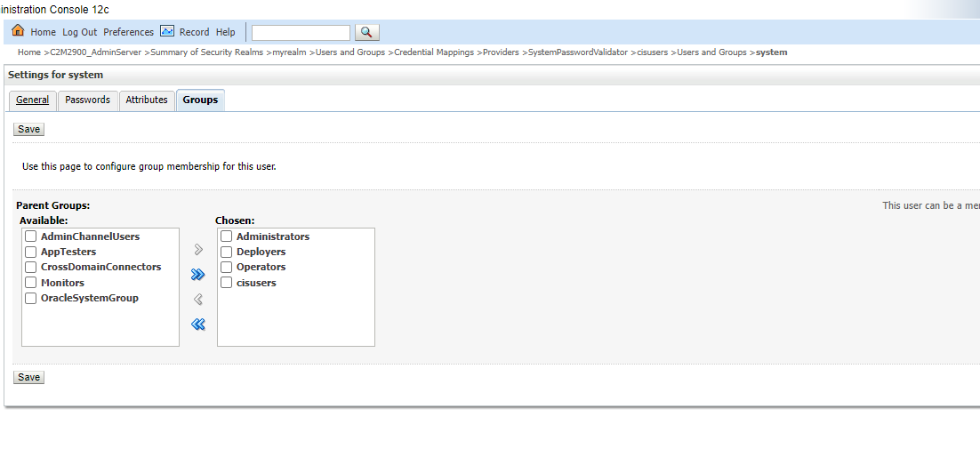Viewport: 980px width, 473px height.
Task: Switch to the Passwords tab
Action: pos(87,100)
